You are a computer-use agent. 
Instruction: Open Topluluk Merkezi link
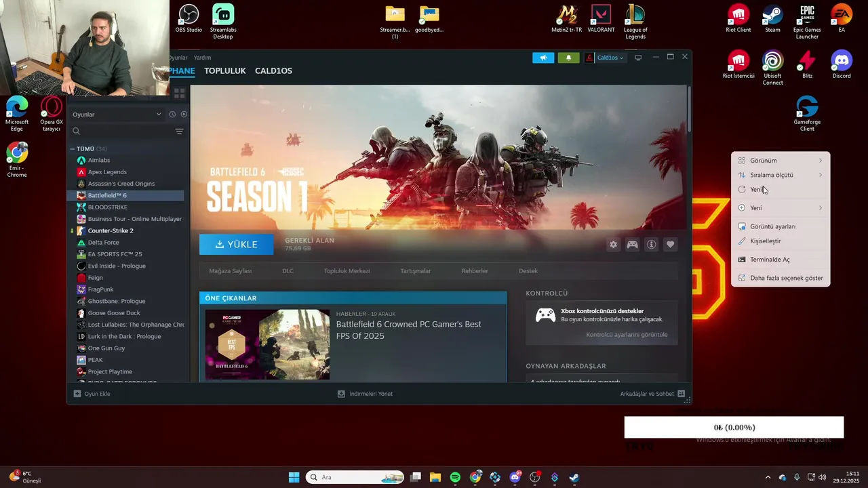(347, 271)
